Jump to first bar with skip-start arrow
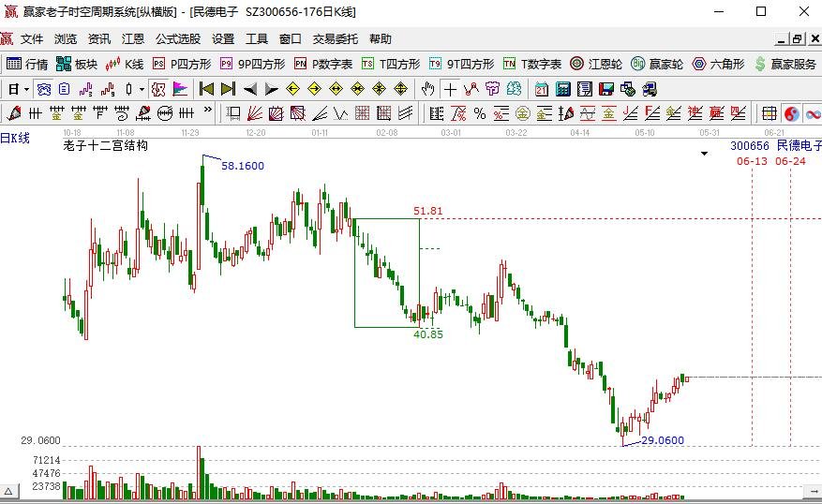Viewport: 822px width, 504px height. click(206, 90)
